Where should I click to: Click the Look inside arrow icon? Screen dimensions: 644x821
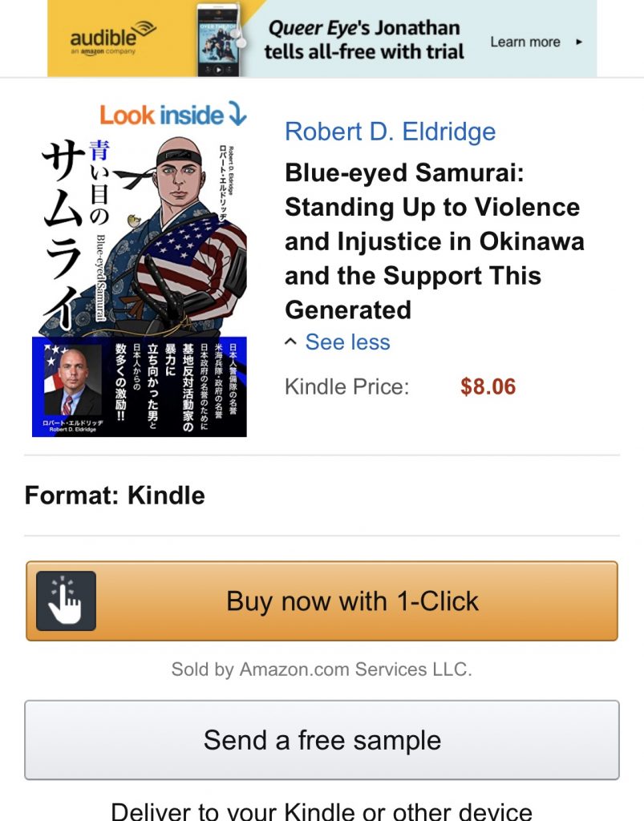(x=237, y=113)
